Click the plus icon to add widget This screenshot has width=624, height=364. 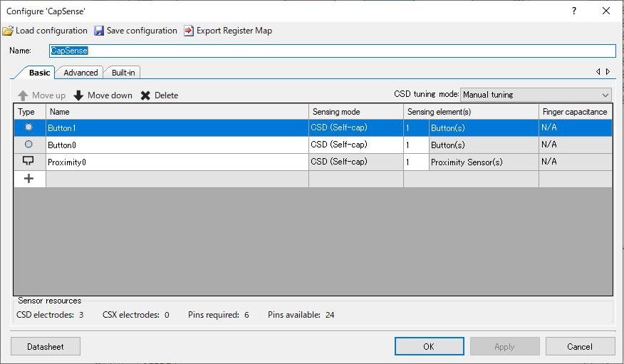point(28,179)
